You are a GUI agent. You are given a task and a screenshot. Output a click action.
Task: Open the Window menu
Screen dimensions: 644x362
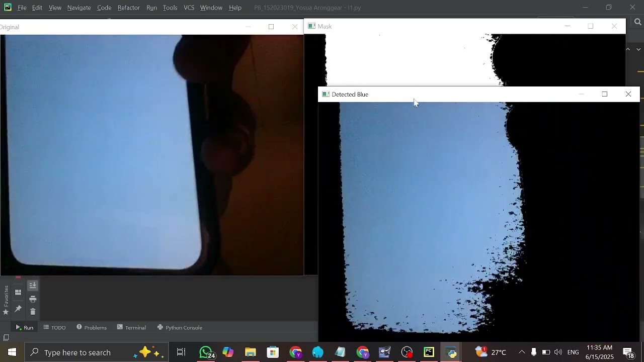(x=211, y=8)
